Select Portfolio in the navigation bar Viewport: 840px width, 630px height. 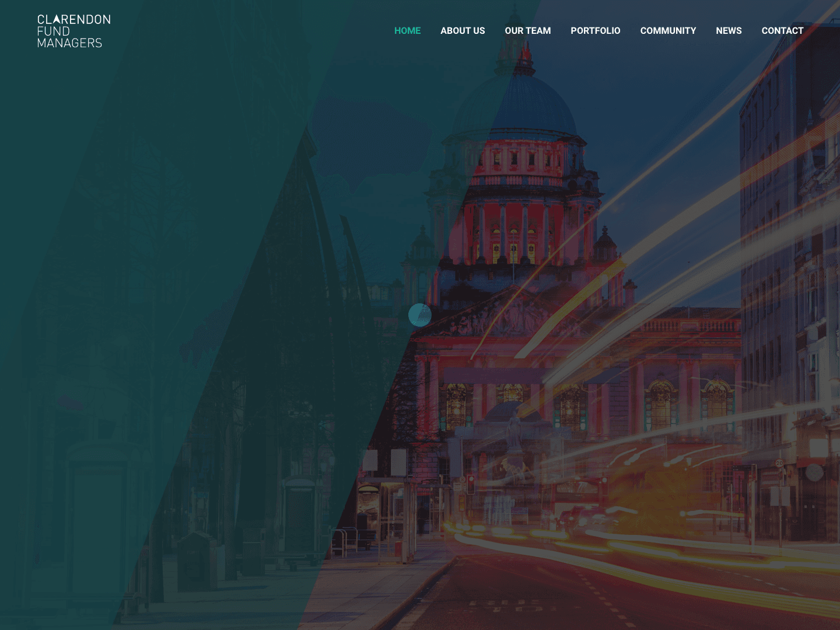click(x=595, y=30)
